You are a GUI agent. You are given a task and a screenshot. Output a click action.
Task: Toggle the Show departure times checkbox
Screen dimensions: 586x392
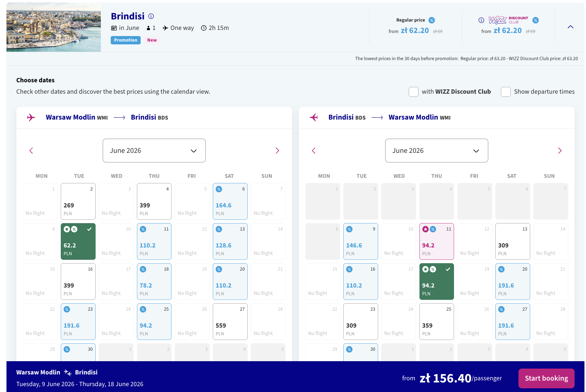click(x=506, y=92)
